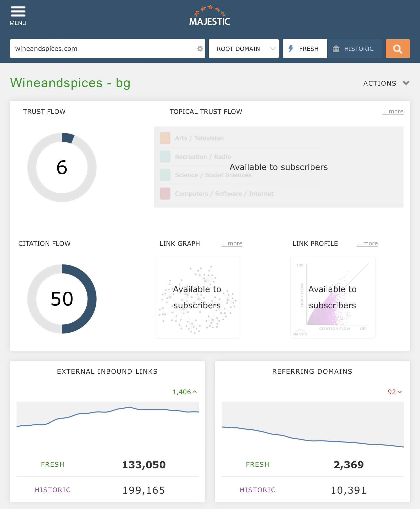Click the Trust Flow 6 donut chart

pyautogui.click(x=62, y=167)
